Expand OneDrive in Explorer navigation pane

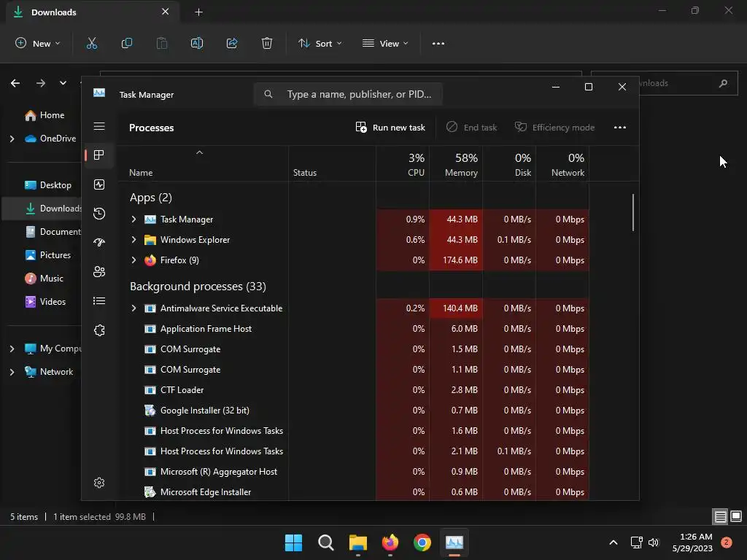click(12, 139)
